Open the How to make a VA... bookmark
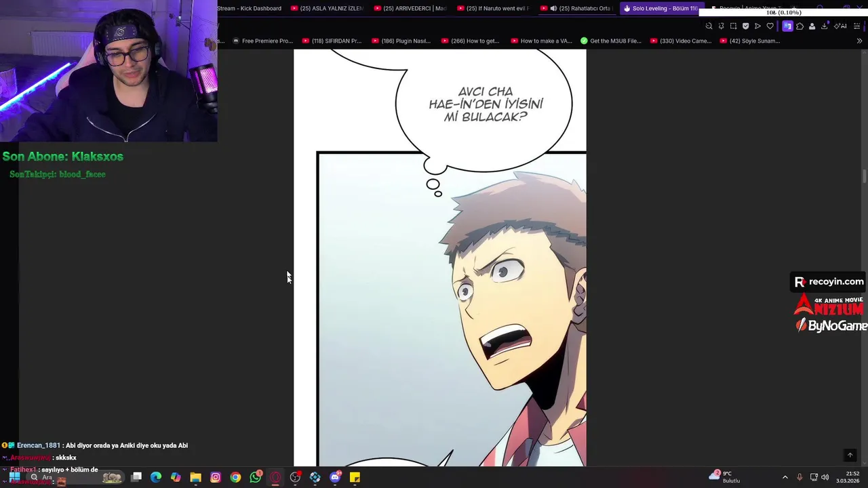 (x=541, y=41)
